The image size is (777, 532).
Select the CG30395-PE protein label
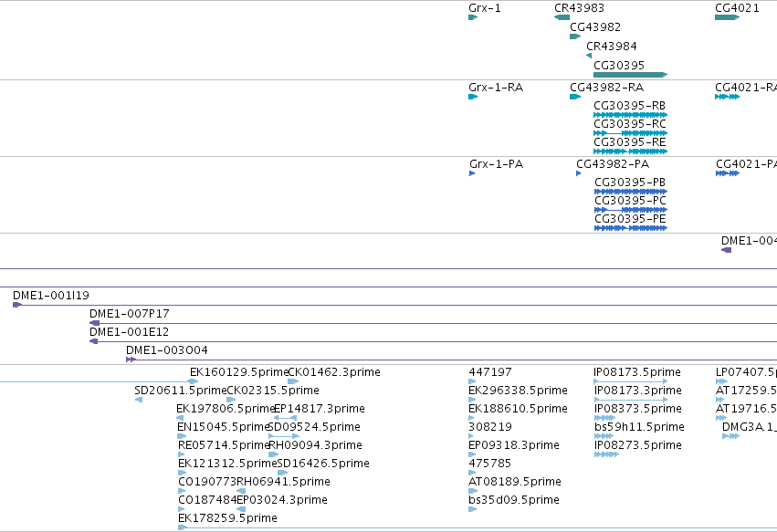[630, 219]
